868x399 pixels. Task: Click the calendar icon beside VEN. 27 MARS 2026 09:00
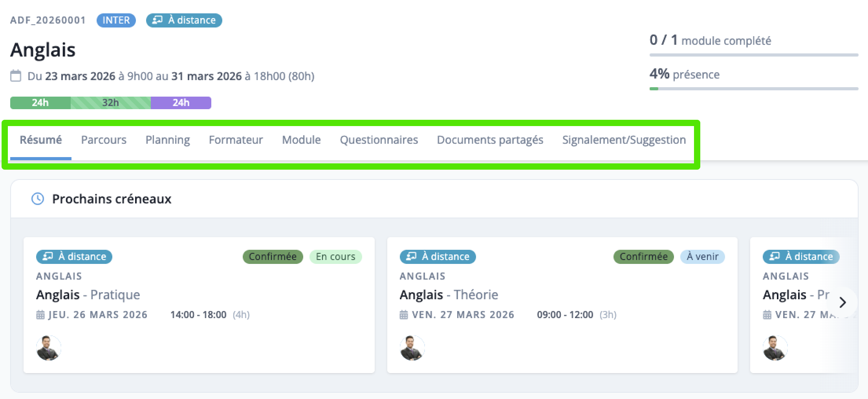(404, 315)
